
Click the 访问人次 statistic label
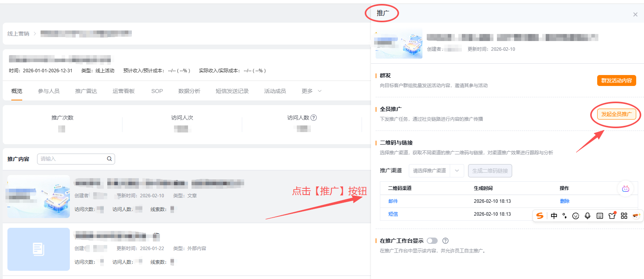click(x=182, y=118)
